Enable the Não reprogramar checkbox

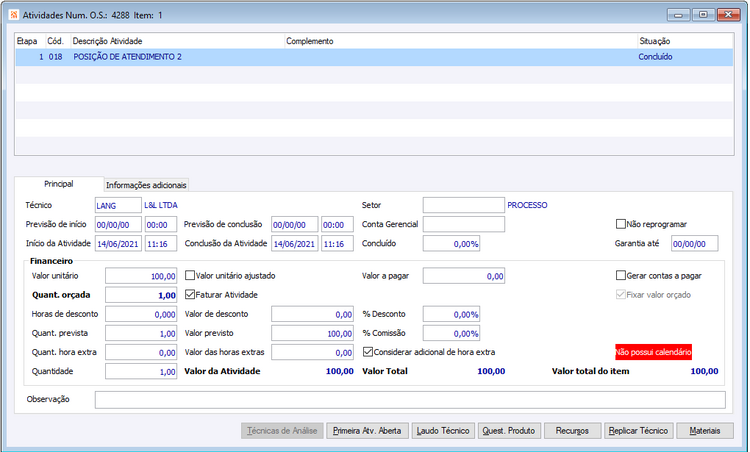click(621, 224)
